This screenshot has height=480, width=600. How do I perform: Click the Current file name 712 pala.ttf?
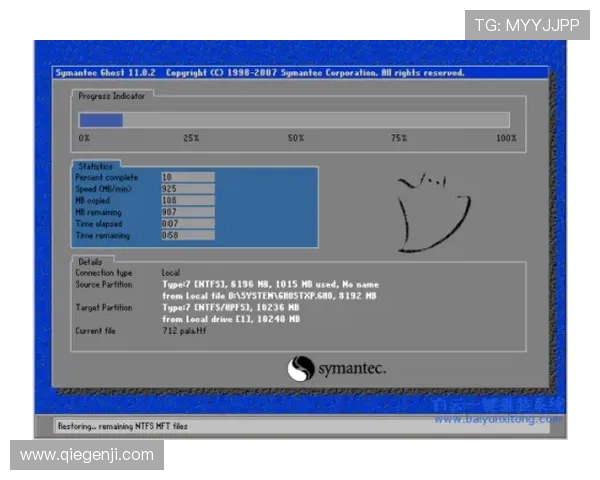(186, 330)
